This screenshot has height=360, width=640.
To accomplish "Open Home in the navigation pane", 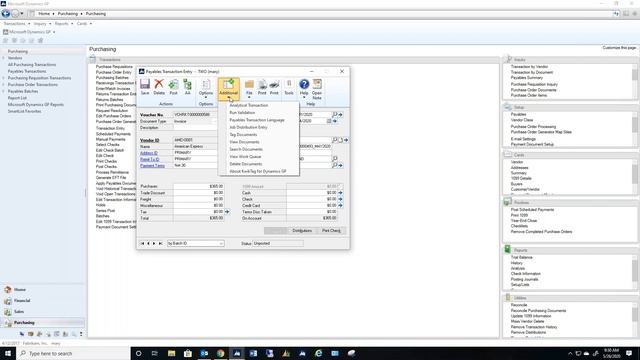I will tap(20, 289).
